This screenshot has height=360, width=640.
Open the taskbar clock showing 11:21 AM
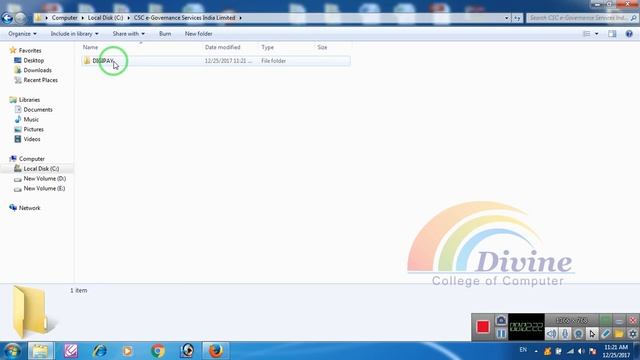pyautogui.click(x=616, y=351)
